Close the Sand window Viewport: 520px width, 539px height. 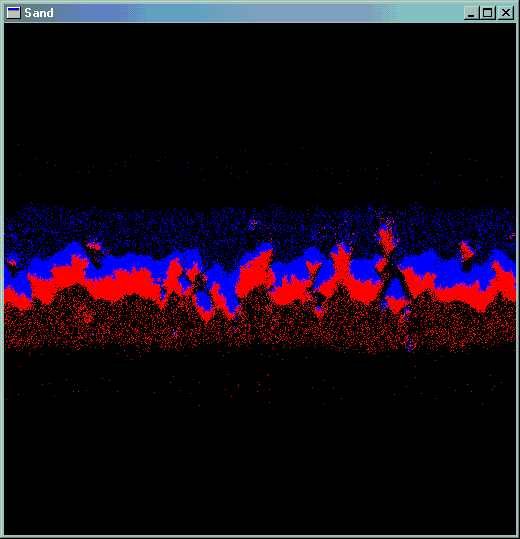(506, 13)
